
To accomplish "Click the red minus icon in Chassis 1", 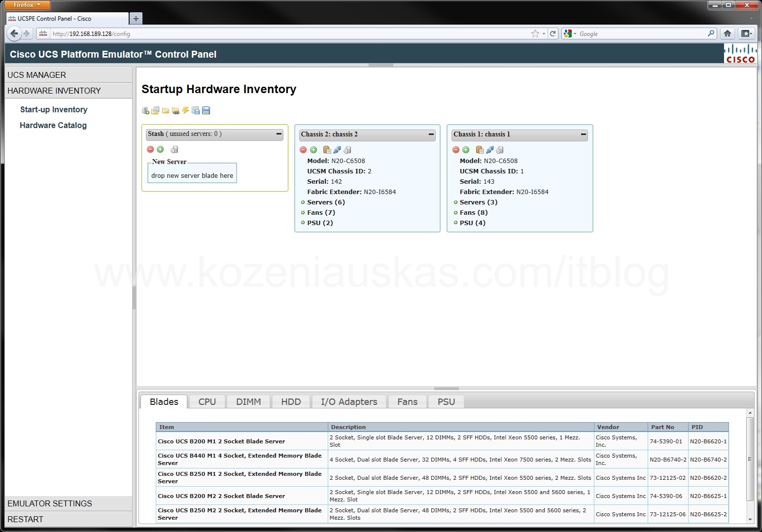I will [456, 150].
